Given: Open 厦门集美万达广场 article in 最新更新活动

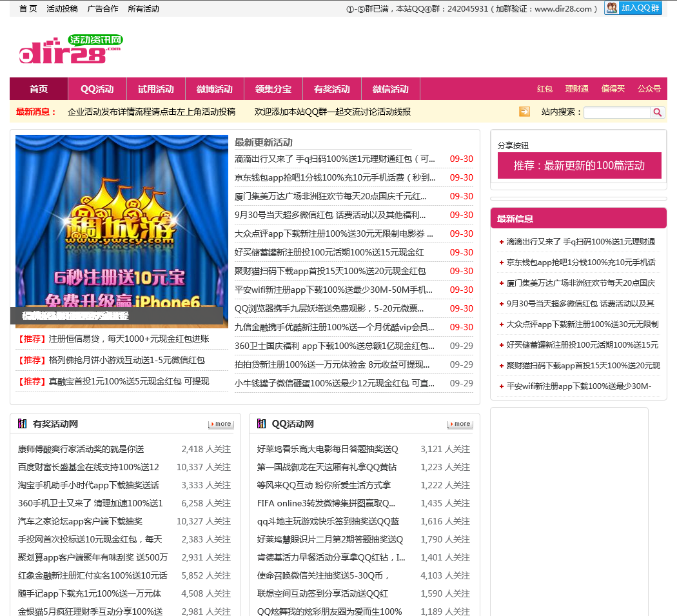Looking at the screenshot, I should click(330, 196).
